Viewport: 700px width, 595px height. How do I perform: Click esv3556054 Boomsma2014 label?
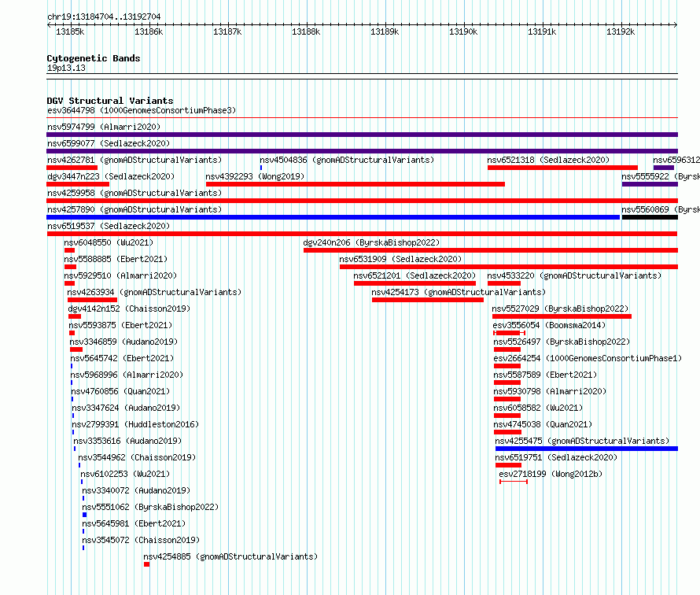click(x=549, y=325)
